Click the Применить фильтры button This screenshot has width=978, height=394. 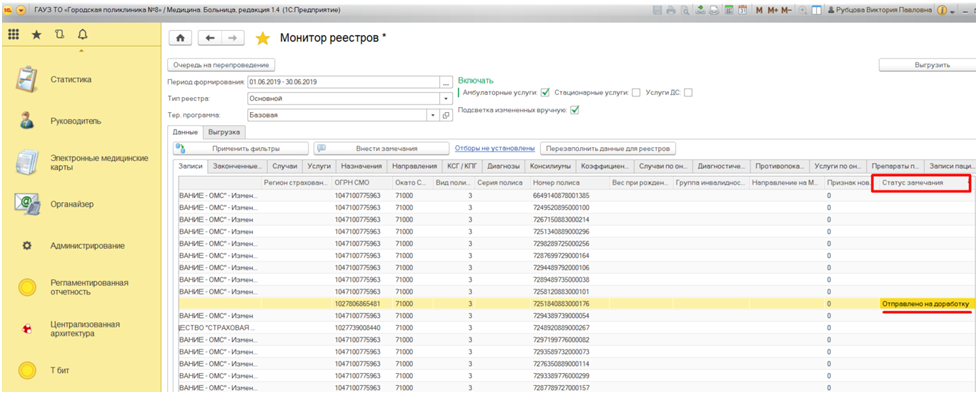[241, 148]
